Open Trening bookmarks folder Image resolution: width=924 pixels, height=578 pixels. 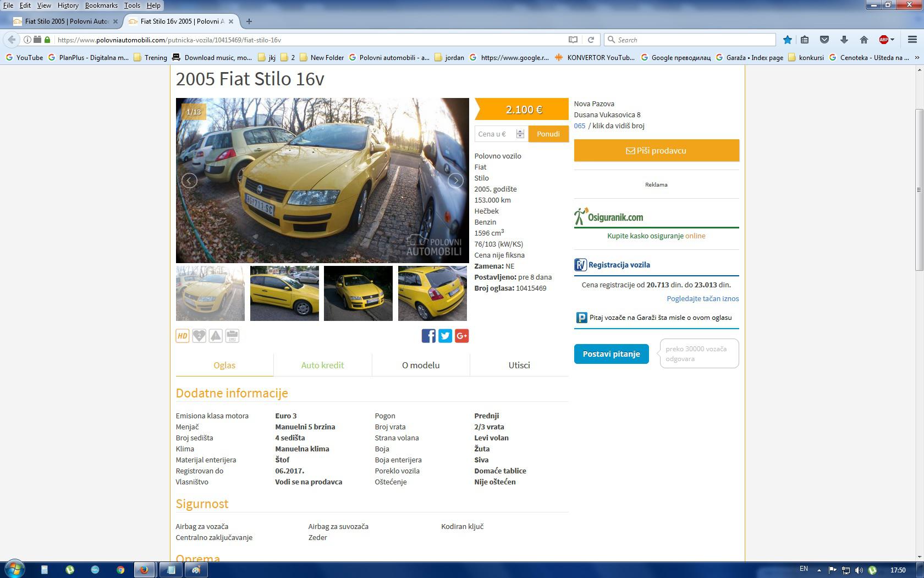150,57
